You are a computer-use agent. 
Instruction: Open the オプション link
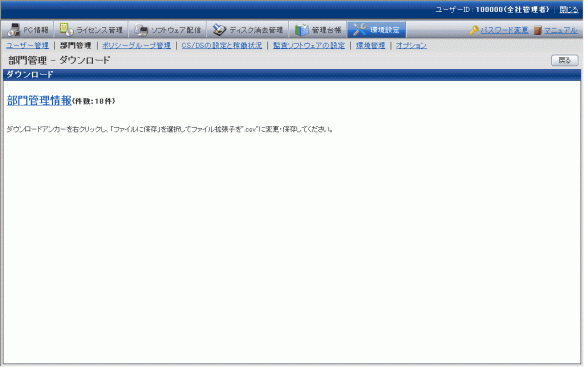(411, 45)
